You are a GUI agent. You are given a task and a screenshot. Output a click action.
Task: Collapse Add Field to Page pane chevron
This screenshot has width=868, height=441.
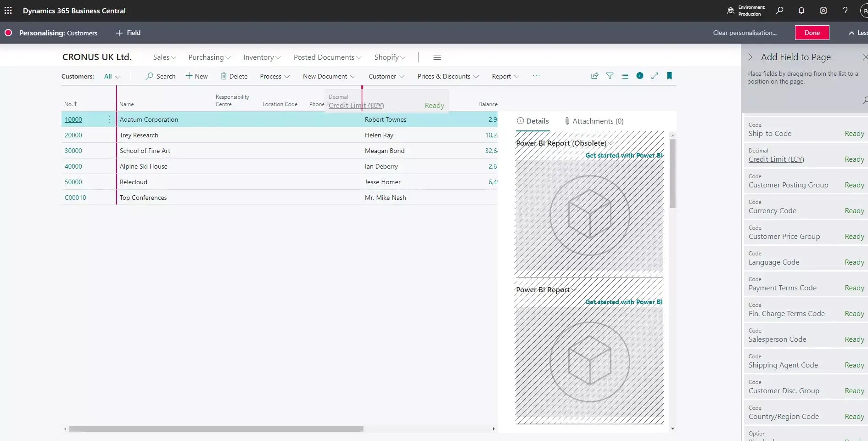coord(750,57)
